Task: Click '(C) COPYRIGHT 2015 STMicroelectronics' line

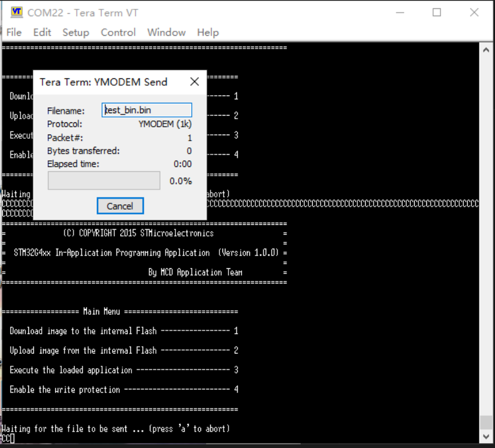Action: click(x=138, y=233)
